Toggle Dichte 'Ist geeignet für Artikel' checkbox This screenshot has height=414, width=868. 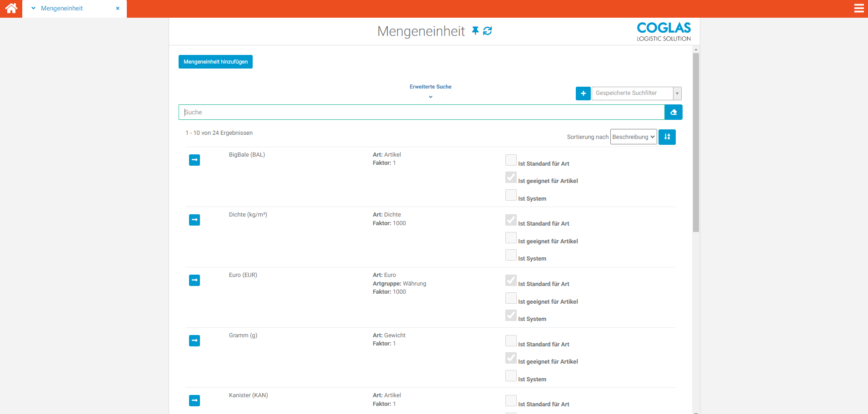[x=511, y=238]
